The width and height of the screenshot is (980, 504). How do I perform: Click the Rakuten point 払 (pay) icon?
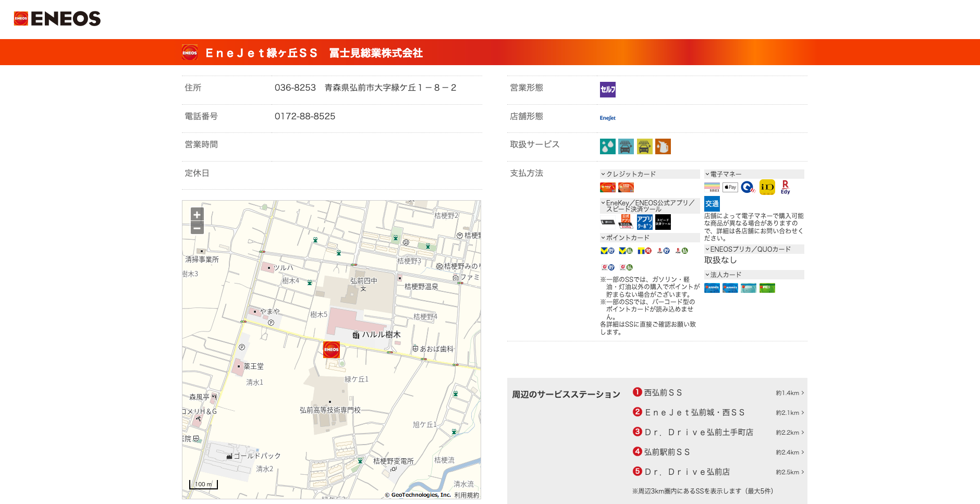point(682,251)
